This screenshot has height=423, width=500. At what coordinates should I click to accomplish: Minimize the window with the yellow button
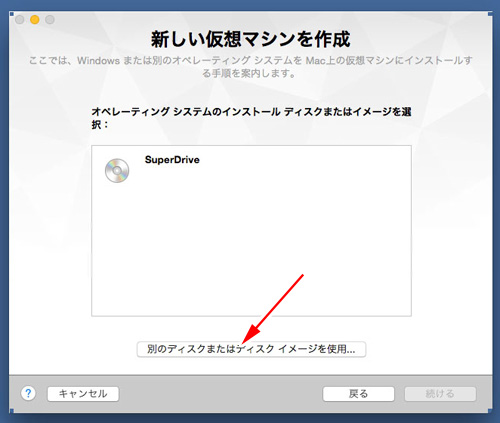point(35,20)
